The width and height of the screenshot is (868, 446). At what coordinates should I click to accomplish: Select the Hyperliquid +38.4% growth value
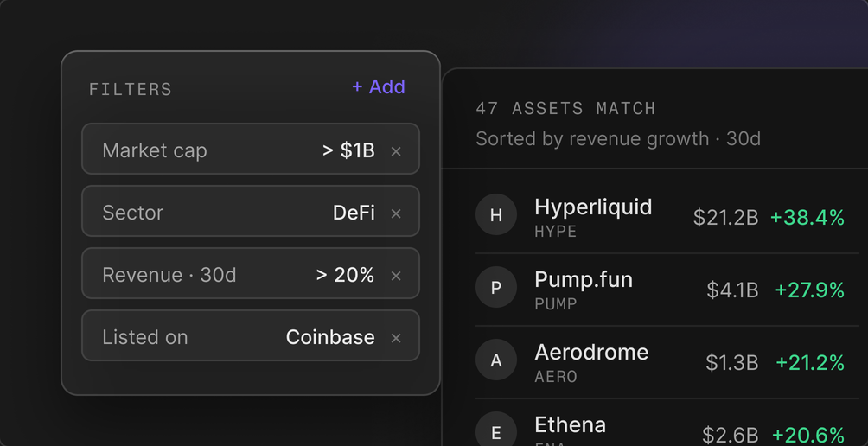pyautogui.click(x=807, y=218)
